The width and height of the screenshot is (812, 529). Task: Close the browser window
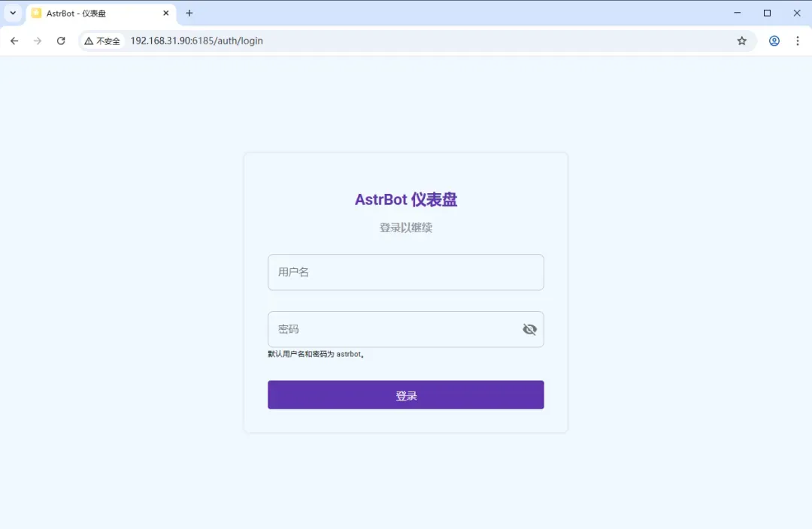tap(797, 14)
